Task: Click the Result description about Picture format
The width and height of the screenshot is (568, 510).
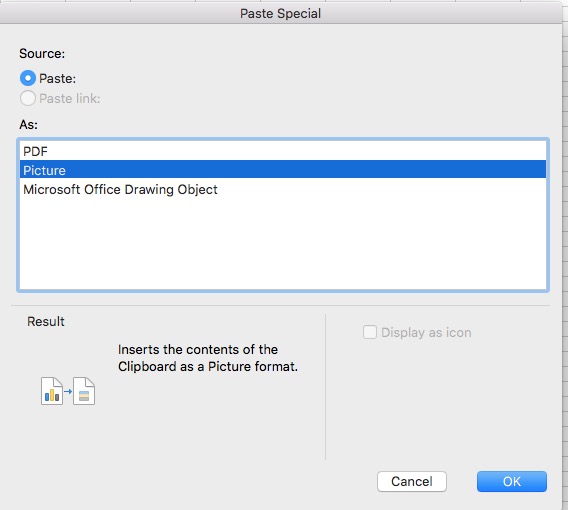Action: [208, 358]
